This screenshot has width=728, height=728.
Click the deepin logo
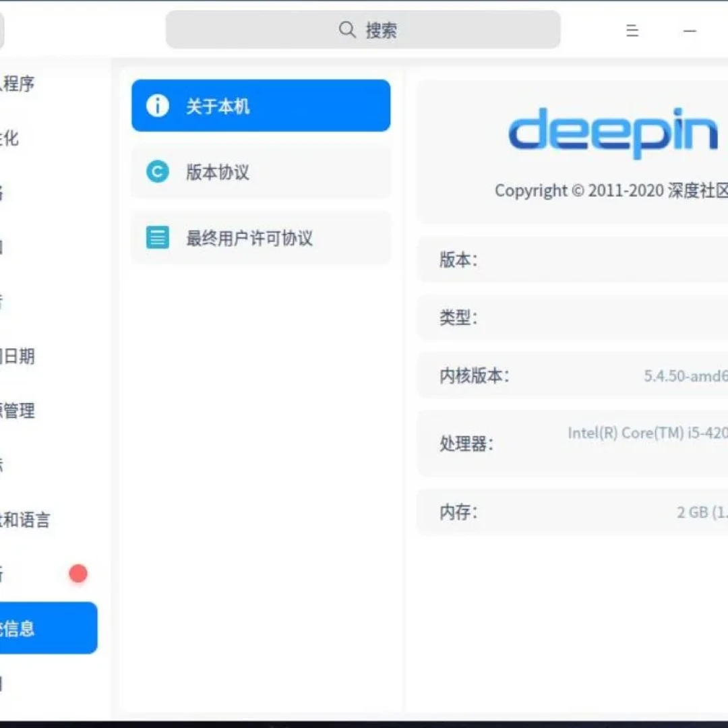[613, 133]
